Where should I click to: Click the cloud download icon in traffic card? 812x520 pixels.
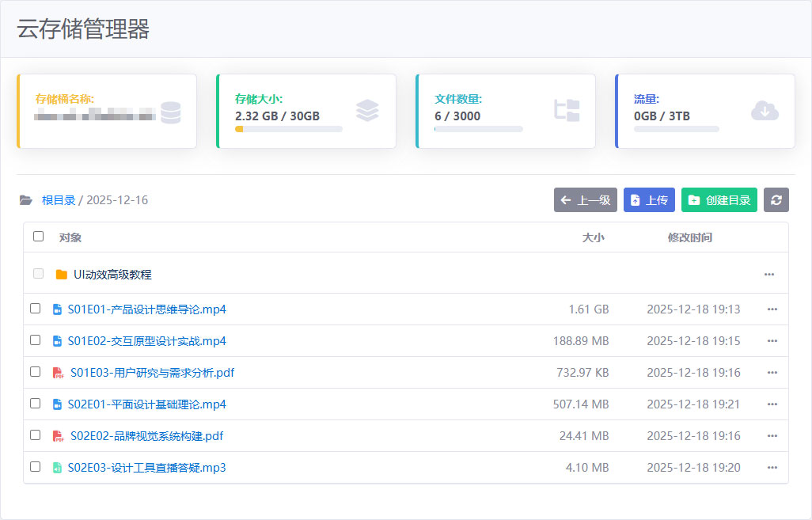click(x=765, y=111)
